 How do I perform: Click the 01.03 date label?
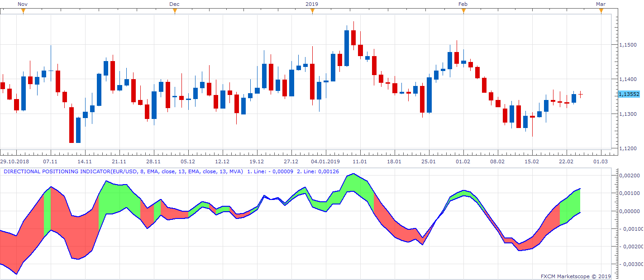(x=601, y=161)
